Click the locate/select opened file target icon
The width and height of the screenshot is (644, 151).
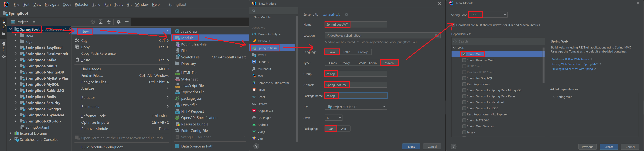(x=93, y=22)
